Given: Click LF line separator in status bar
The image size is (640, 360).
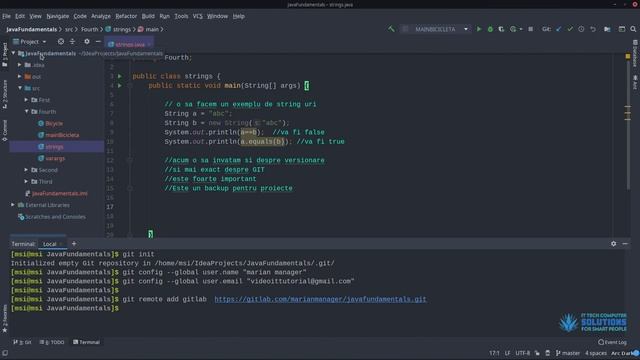Looking at the screenshot, I should [507, 353].
